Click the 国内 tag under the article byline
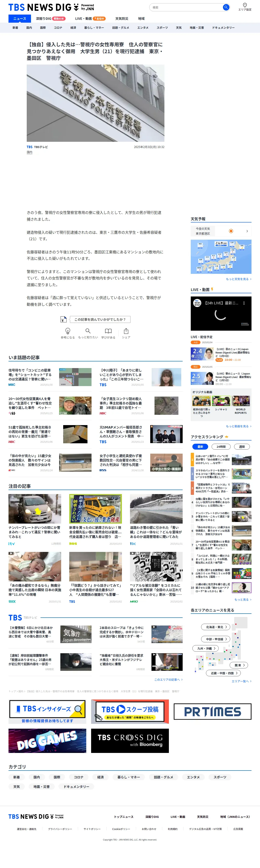The height and width of the screenshot is (868, 260). coord(30,152)
